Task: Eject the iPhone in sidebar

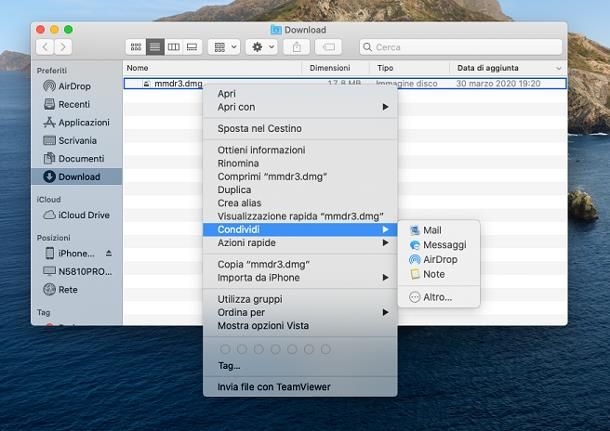Action: 109,253
